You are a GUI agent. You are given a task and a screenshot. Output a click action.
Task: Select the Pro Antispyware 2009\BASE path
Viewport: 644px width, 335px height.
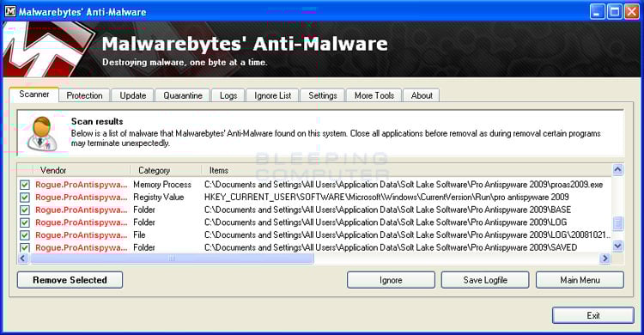(388, 210)
